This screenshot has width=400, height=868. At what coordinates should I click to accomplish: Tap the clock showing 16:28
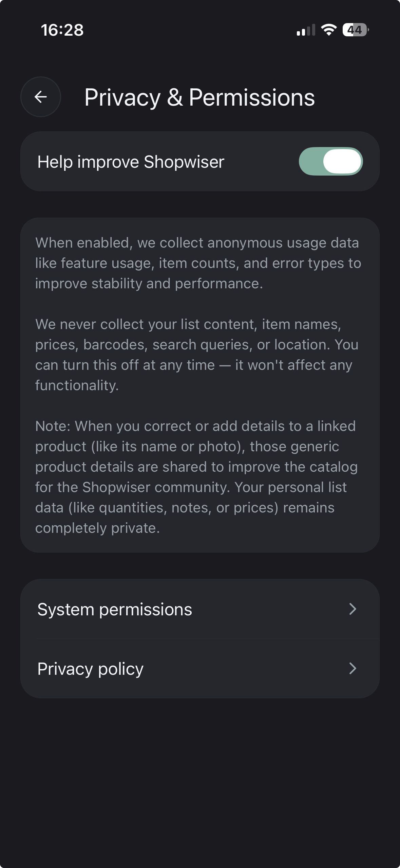62,30
